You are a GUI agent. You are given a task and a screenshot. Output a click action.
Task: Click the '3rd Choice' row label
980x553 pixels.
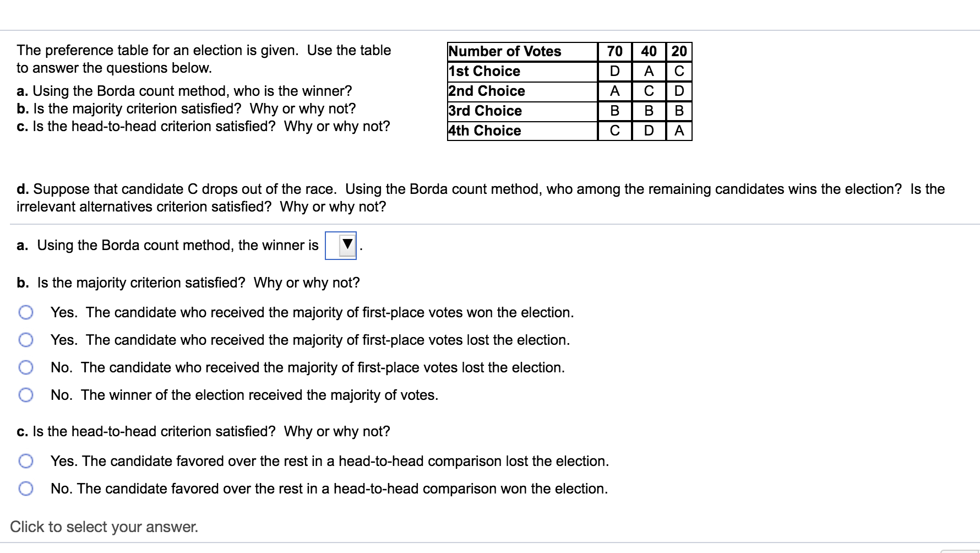tap(484, 111)
